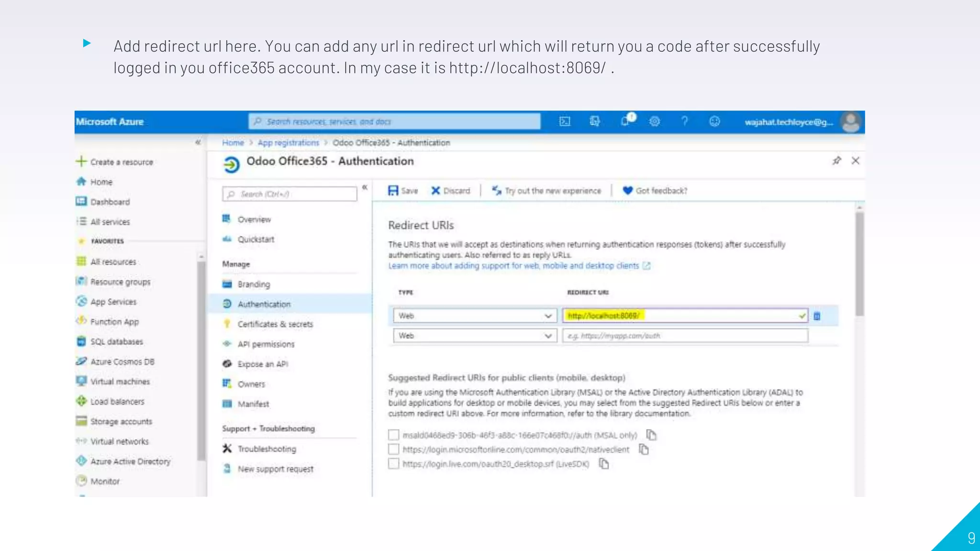Check the login.live.com LiveSDK checkbox
The height and width of the screenshot is (551, 980).
(393, 463)
